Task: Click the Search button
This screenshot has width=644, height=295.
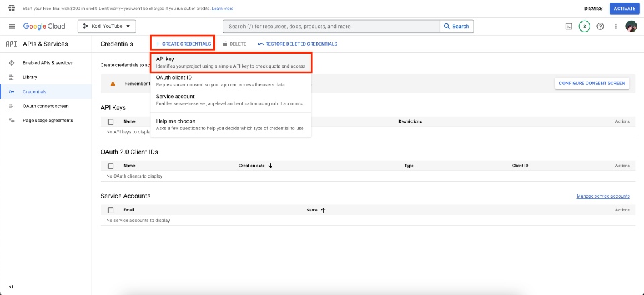Action: [457, 26]
